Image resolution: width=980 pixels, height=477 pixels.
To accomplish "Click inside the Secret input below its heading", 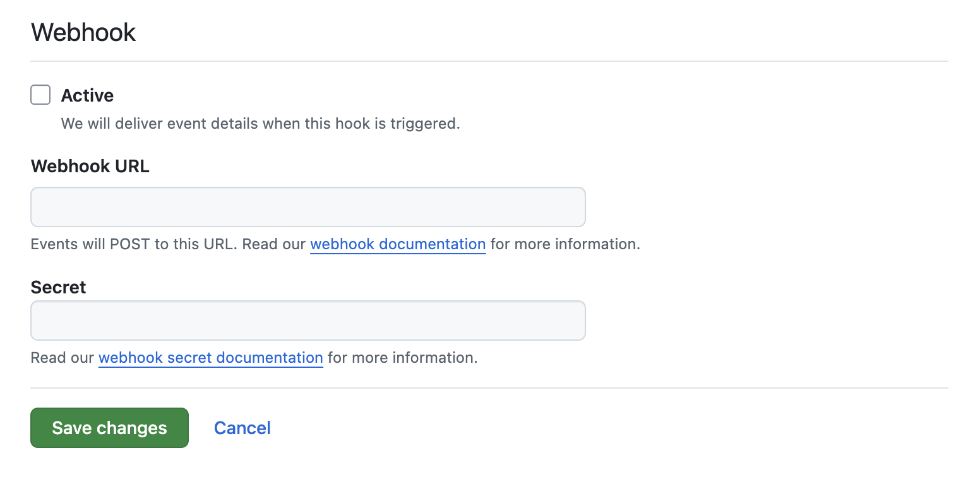I will 308,320.
